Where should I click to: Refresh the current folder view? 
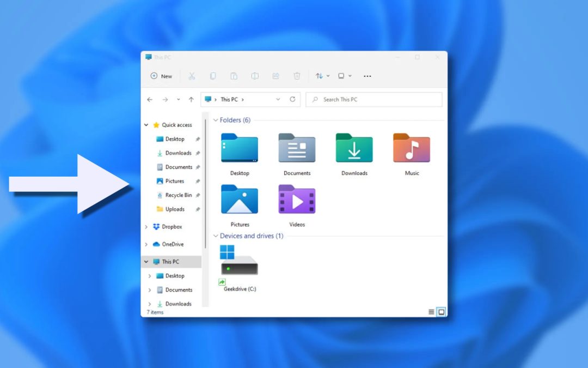(x=292, y=100)
